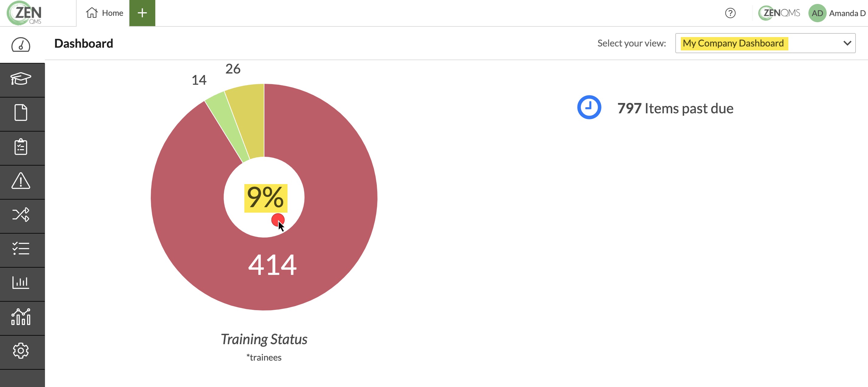Open the training graduation cap icon
The height and width of the screenshot is (387, 868).
point(21,80)
